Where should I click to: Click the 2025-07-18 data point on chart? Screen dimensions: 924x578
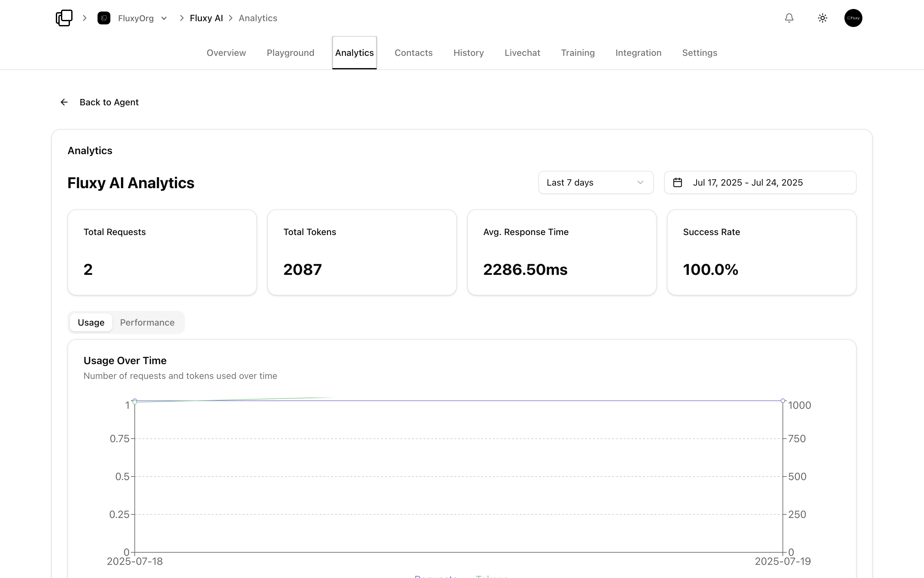tap(135, 401)
